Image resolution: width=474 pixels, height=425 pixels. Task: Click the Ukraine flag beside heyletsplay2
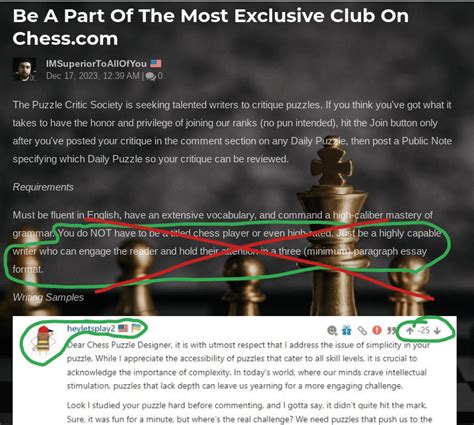136,328
